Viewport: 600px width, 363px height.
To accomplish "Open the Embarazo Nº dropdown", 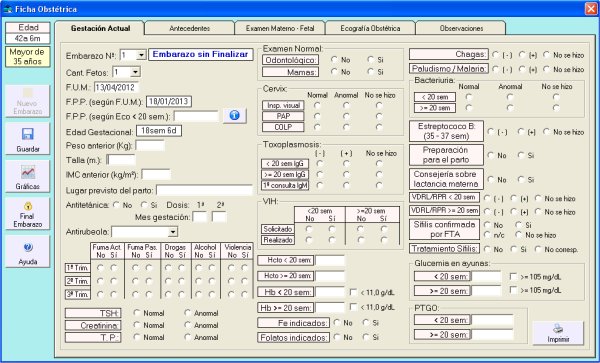I will (x=141, y=55).
